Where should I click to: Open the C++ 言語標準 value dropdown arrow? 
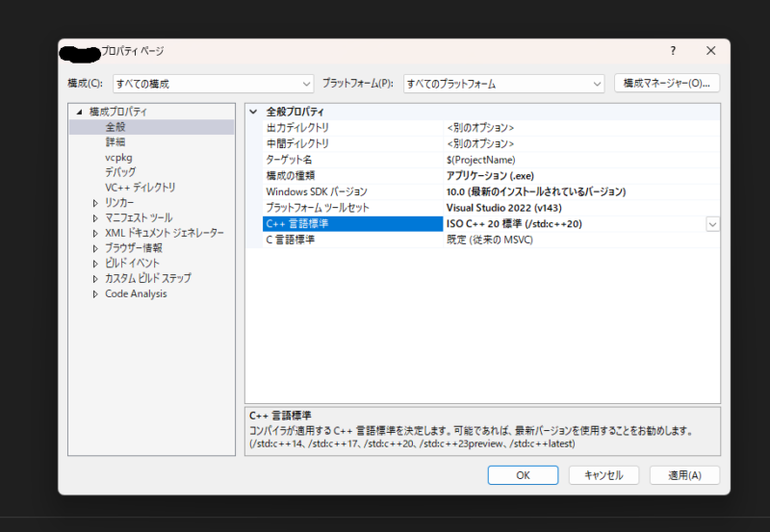coord(712,224)
